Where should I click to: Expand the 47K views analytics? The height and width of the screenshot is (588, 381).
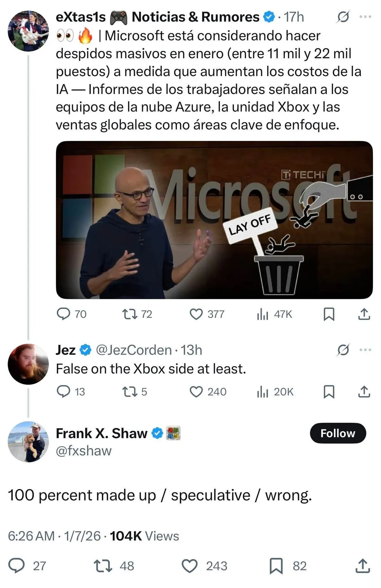[x=264, y=314]
